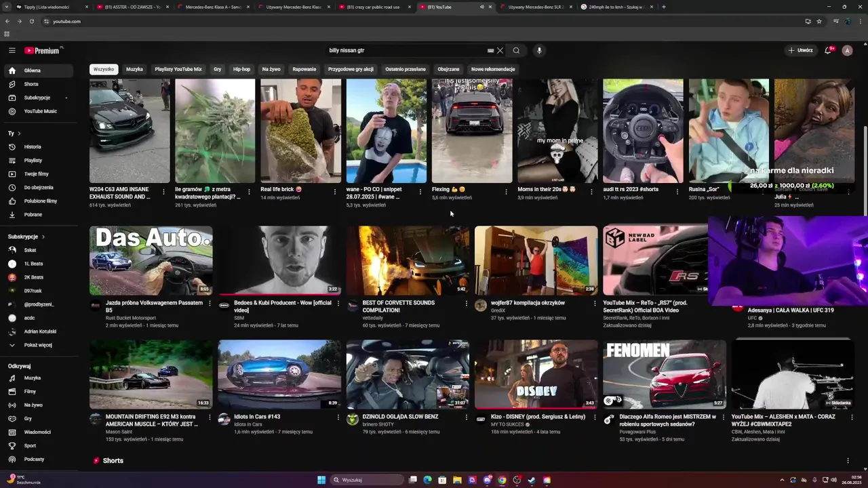
Task: Open Do obejrzenia watch later list
Action: click(39, 187)
